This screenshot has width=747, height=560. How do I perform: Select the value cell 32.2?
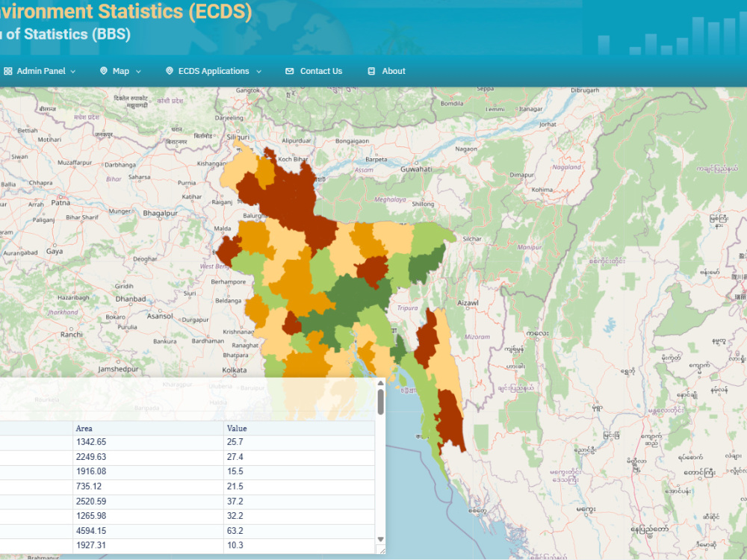300,516
